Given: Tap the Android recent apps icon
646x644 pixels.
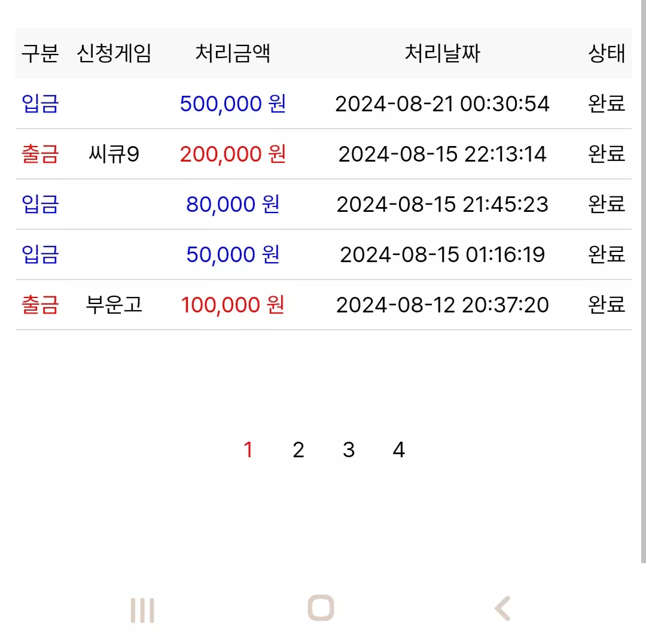Looking at the screenshot, I should coord(142,610).
